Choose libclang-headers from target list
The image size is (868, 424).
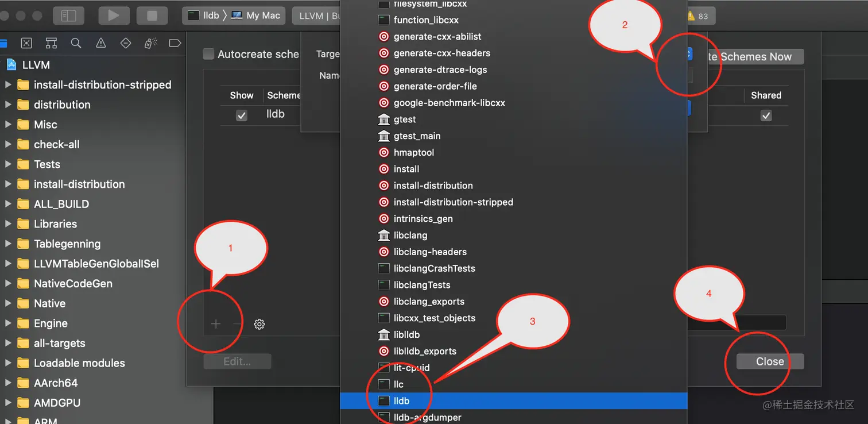tap(514, 252)
